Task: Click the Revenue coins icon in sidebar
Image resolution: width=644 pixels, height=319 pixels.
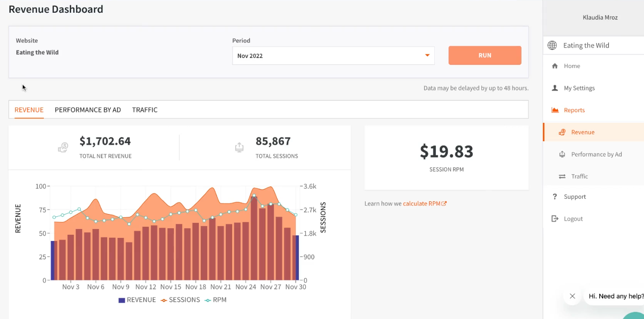Action: coord(562,132)
